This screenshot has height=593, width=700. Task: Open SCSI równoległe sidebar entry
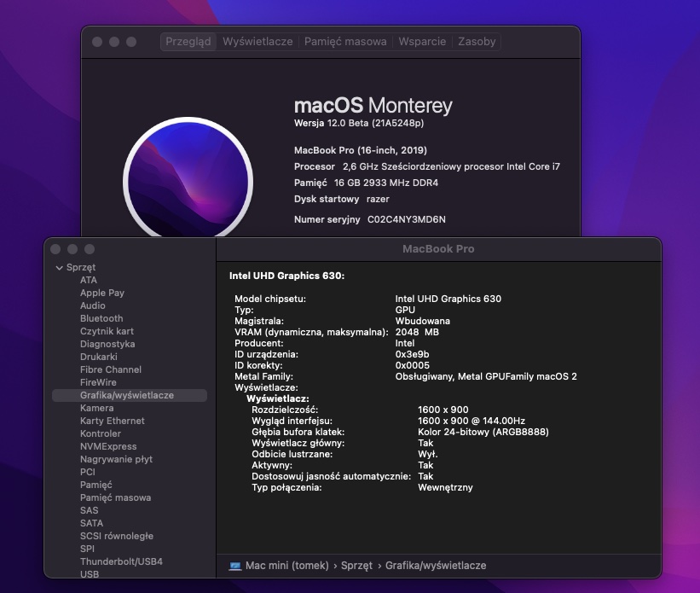point(117,536)
